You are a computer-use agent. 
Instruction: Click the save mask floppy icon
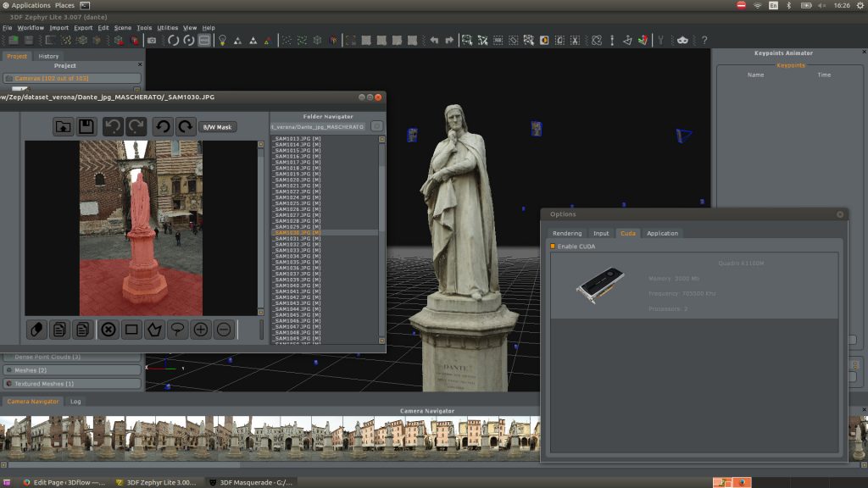point(86,127)
